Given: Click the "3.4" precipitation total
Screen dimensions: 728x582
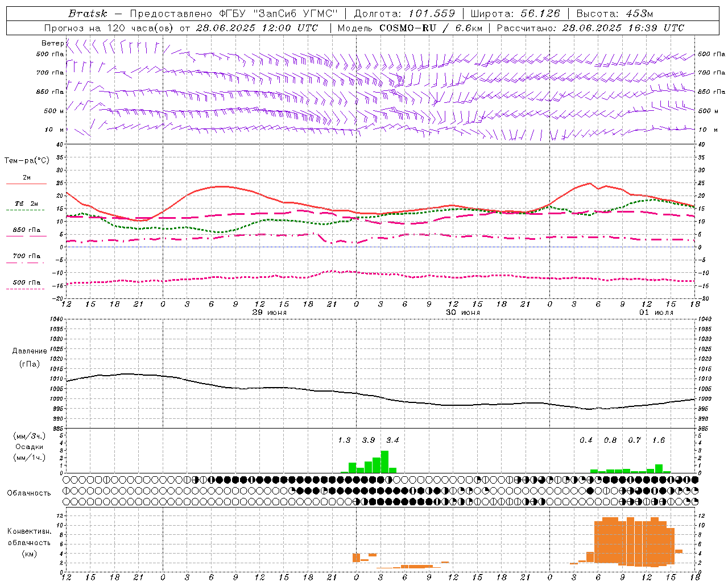Looking at the screenshot, I should 392,440.
